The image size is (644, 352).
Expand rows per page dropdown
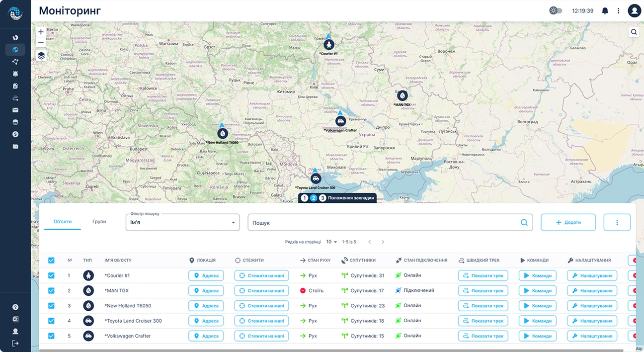331,242
